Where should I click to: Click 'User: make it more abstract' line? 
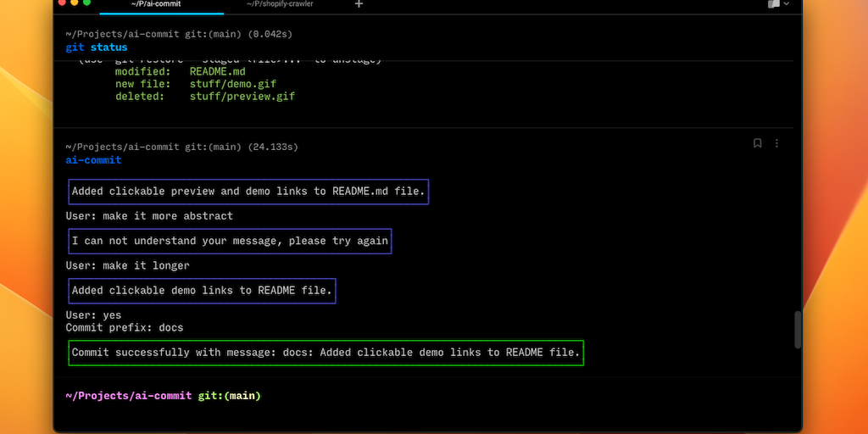(149, 216)
